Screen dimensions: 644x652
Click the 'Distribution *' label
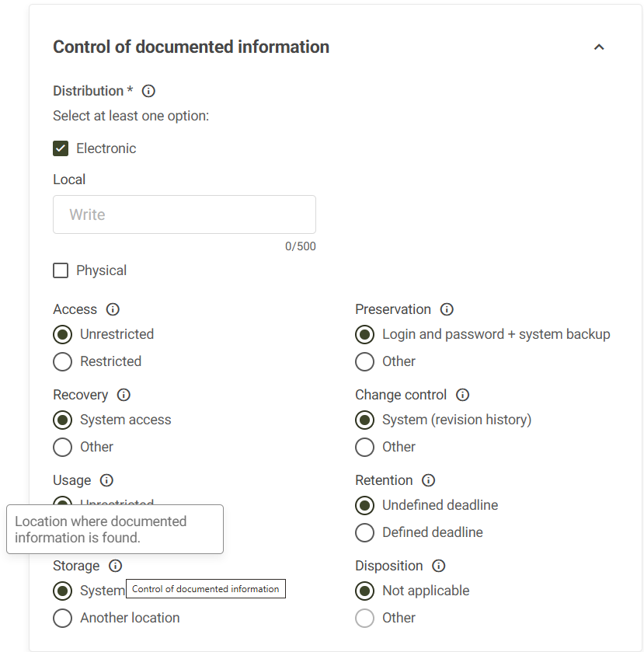pyautogui.click(x=92, y=91)
